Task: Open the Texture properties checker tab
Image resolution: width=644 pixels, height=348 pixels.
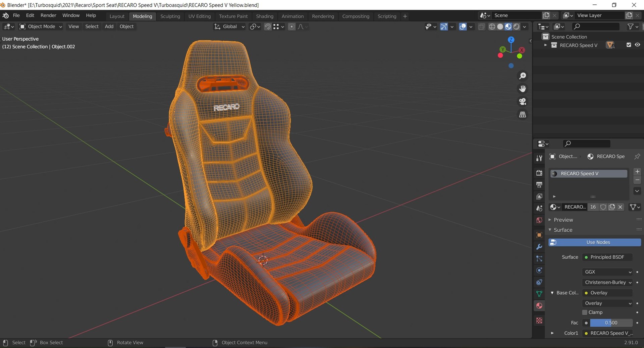Action: (x=539, y=321)
